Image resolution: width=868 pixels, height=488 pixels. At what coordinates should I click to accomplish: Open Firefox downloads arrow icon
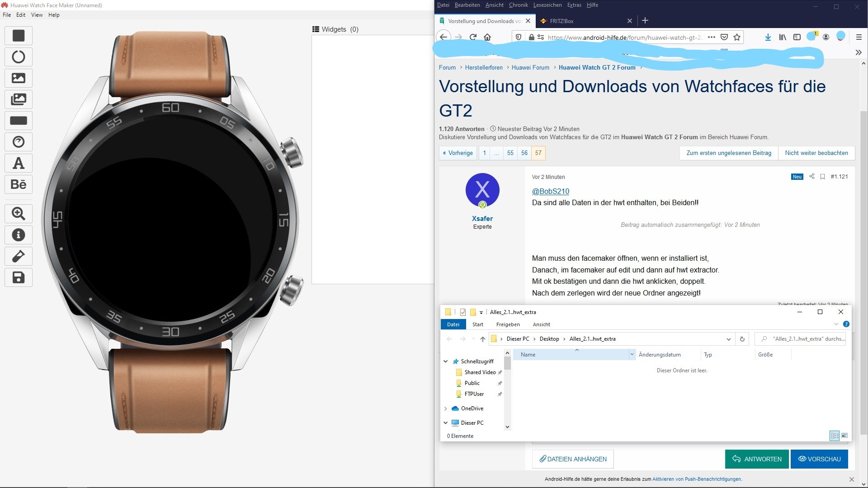768,37
